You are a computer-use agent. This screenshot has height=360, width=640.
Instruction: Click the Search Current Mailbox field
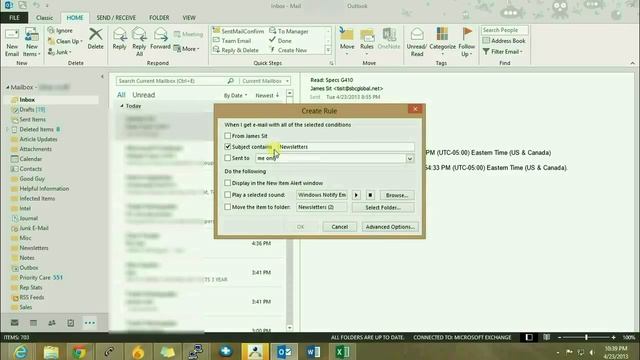(171, 81)
